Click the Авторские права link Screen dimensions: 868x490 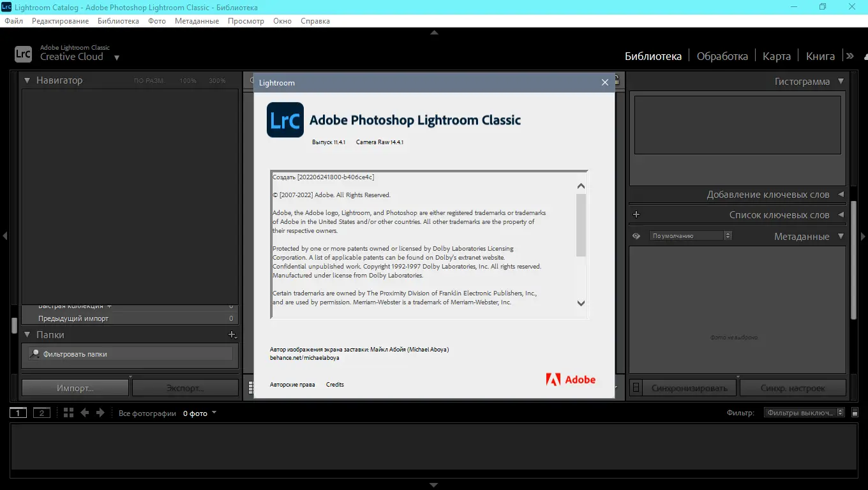coord(292,385)
